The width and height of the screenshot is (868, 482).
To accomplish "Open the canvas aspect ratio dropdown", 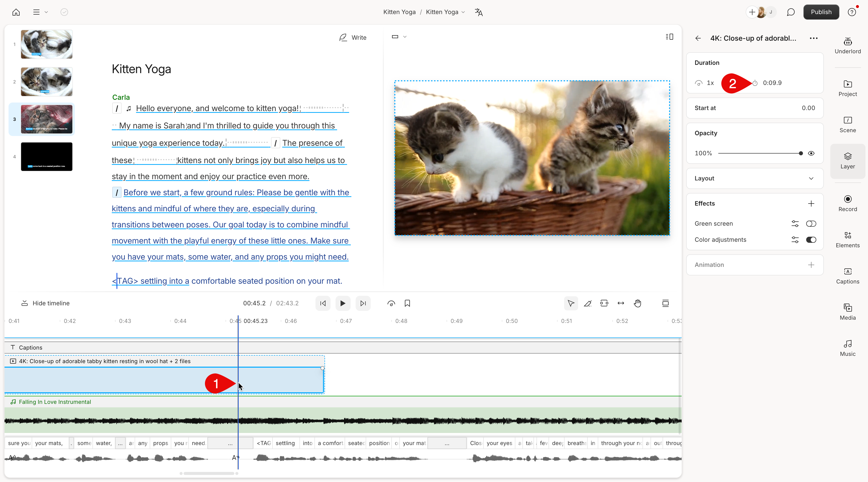I will (x=399, y=37).
